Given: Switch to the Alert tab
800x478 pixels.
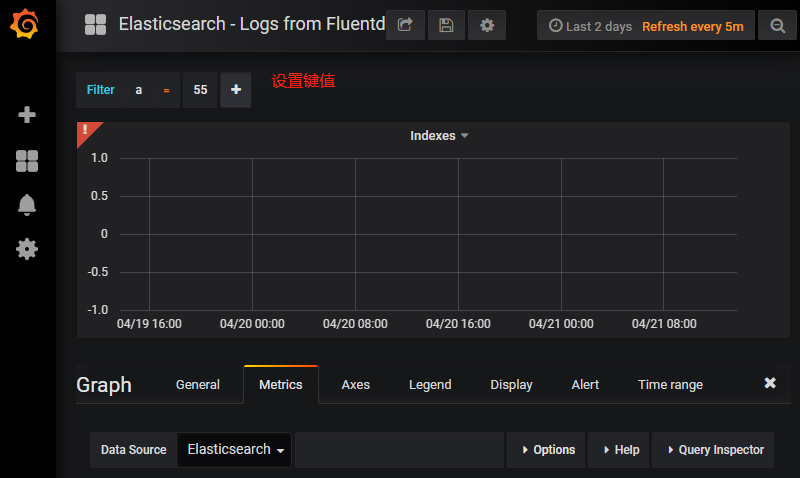Looking at the screenshot, I should (x=585, y=385).
